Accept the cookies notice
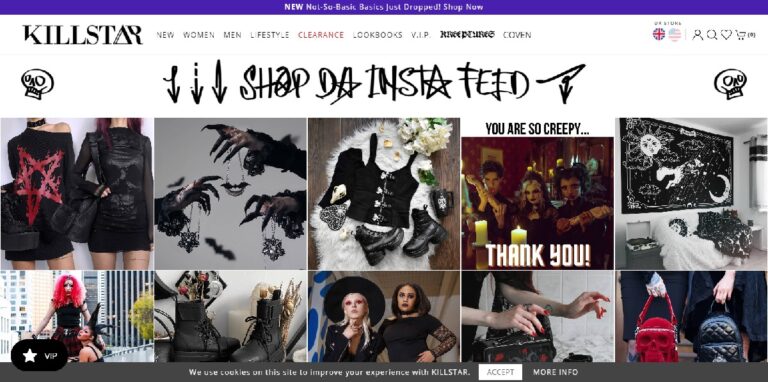 coord(500,372)
